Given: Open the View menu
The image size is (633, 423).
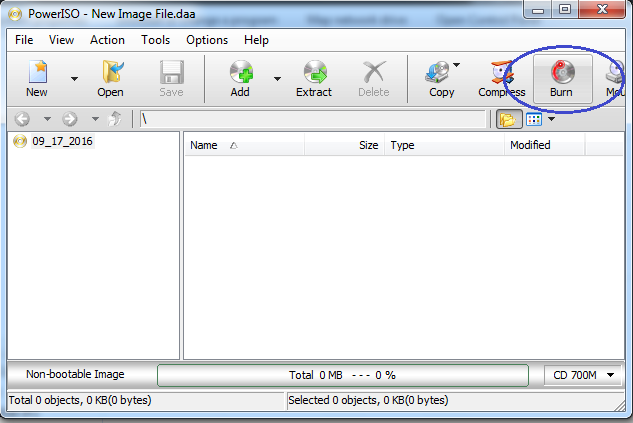Looking at the screenshot, I should click(x=61, y=40).
